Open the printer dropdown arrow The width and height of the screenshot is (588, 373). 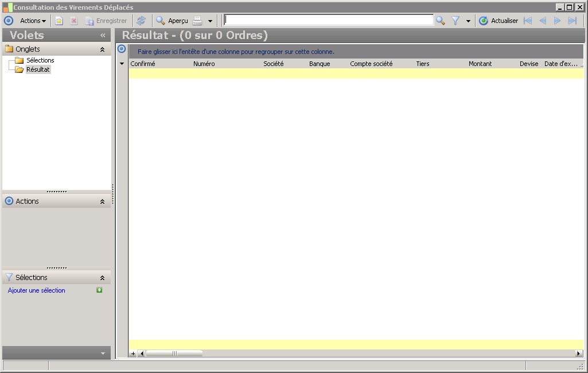coord(210,21)
